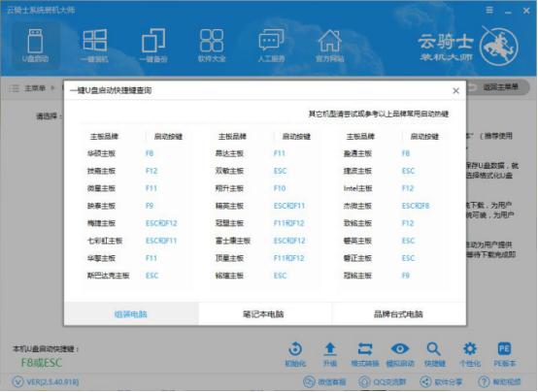Click the 快捷键 magnifier icon
The height and width of the screenshot is (392, 538).
[x=434, y=354]
